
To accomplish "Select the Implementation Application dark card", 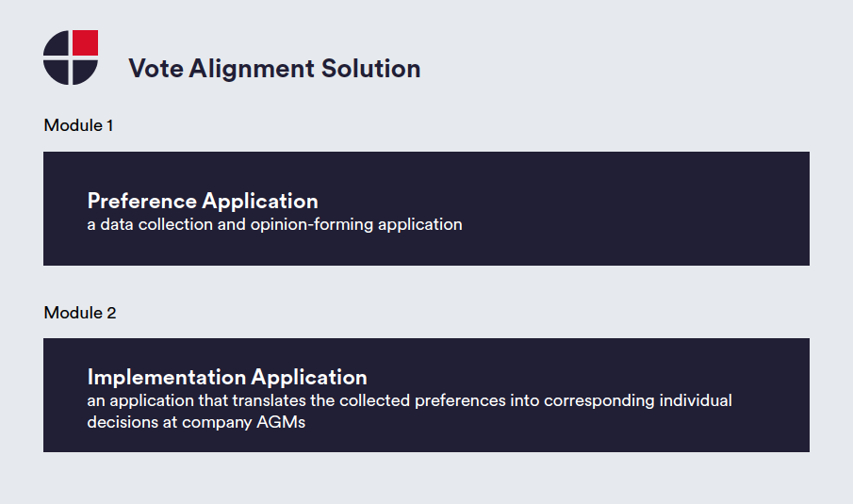I will [x=426, y=396].
